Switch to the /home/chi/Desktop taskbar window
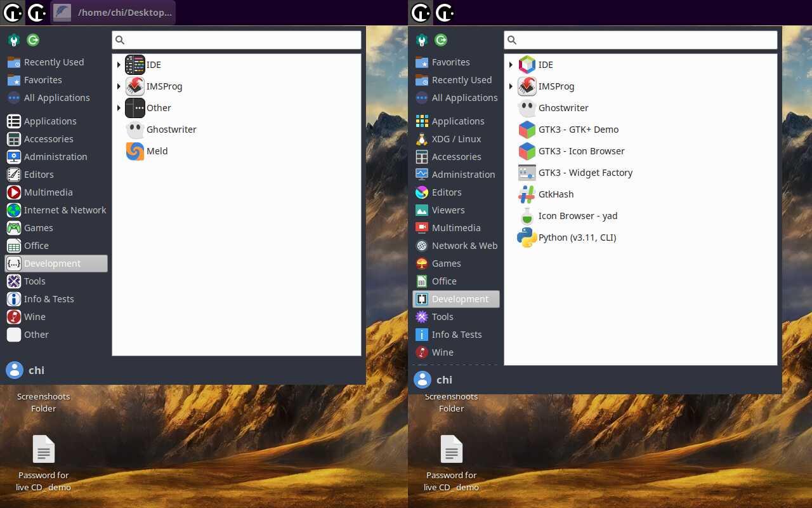 click(113, 13)
